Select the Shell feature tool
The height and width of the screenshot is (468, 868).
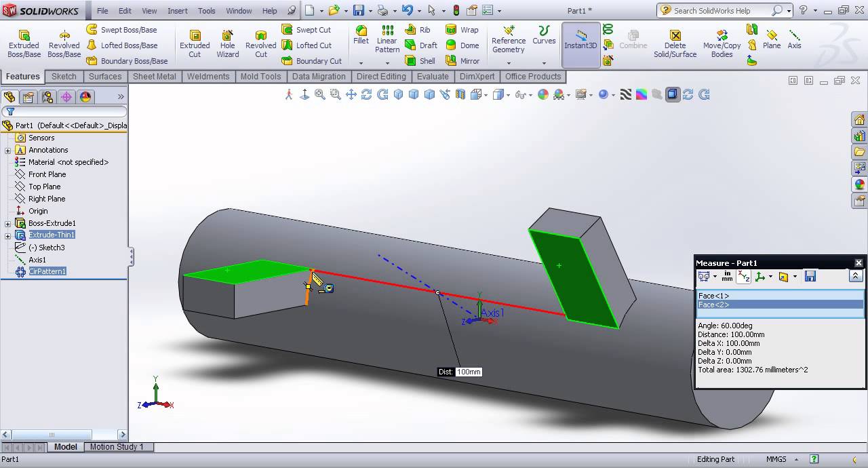[420, 61]
